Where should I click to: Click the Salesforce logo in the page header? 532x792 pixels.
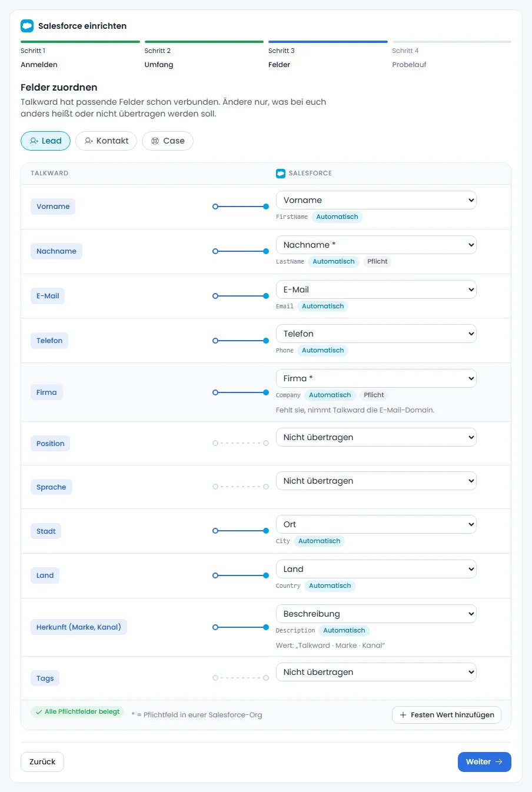point(27,26)
